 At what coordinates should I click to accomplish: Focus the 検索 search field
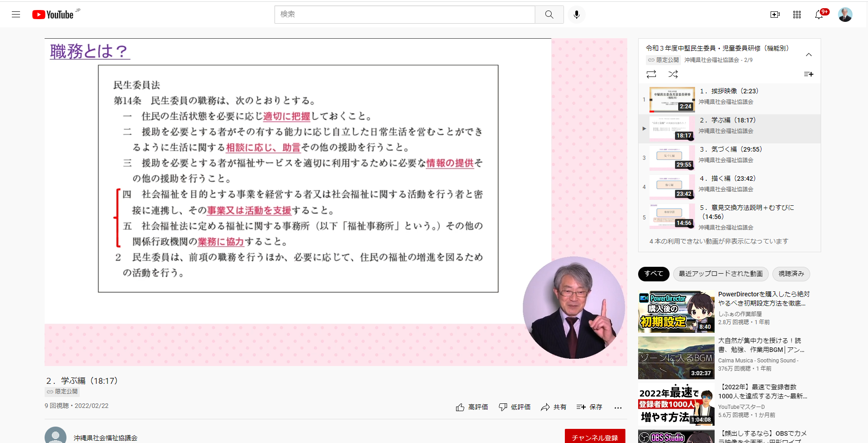405,15
